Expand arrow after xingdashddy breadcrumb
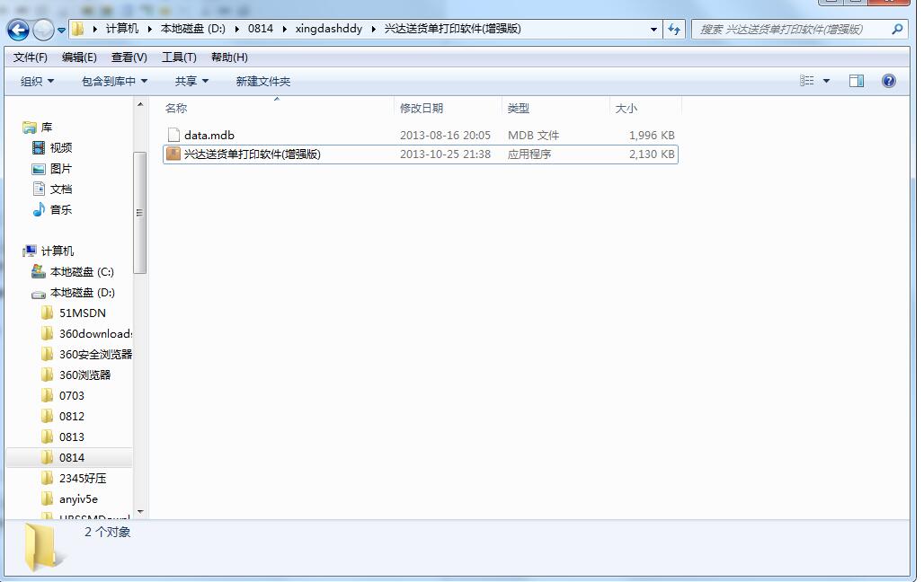Viewport: 924px width, 582px height. [374, 29]
